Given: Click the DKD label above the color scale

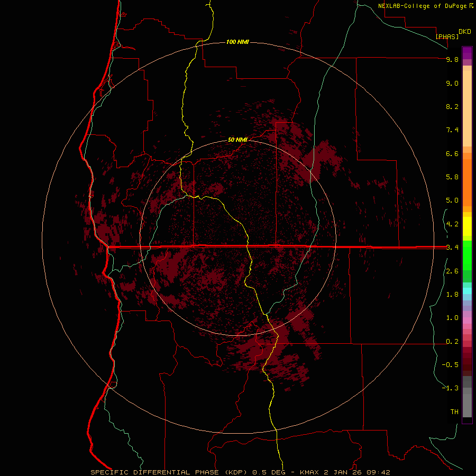Looking at the screenshot, I should pos(465,32).
